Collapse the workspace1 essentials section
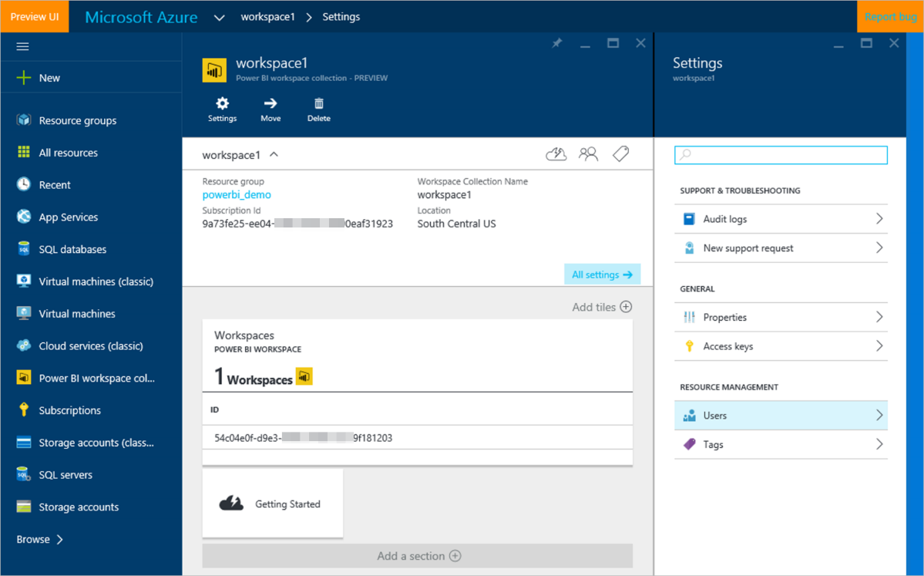 [x=274, y=154]
